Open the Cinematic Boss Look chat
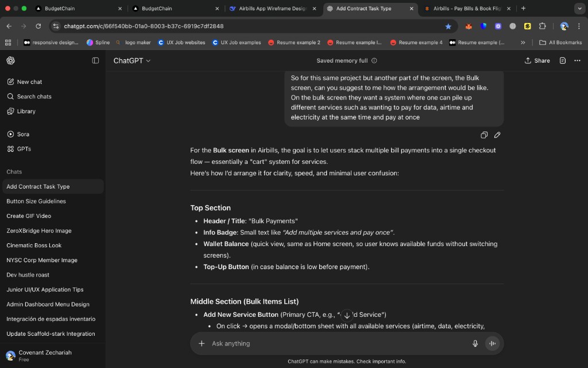 point(53,245)
